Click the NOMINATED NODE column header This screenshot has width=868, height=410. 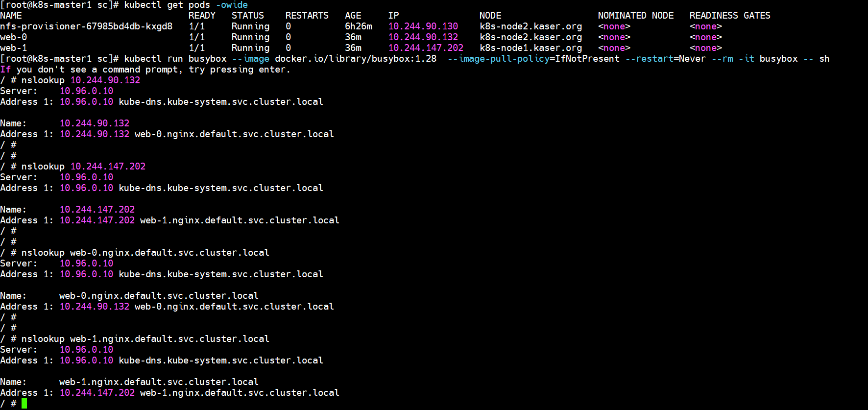(x=636, y=16)
